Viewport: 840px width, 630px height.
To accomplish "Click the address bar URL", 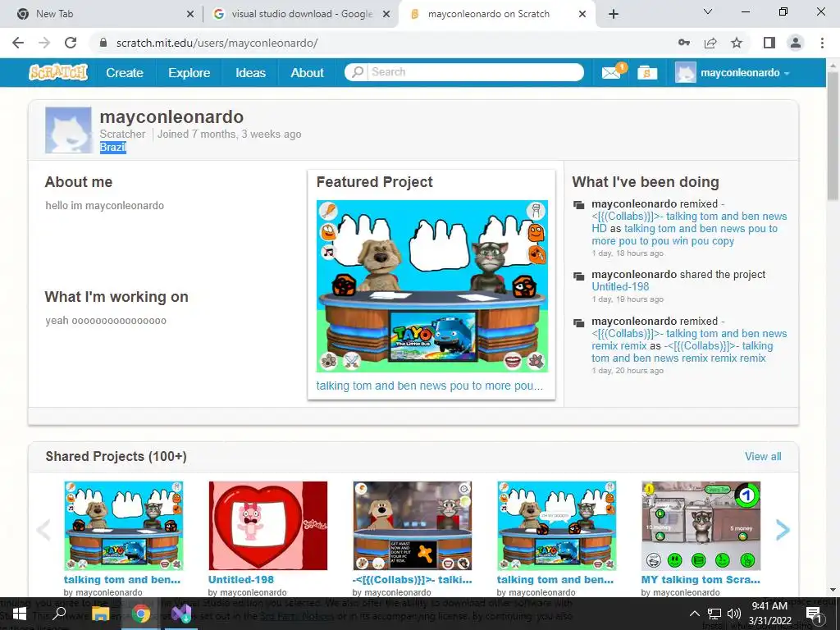I will coord(217,43).
